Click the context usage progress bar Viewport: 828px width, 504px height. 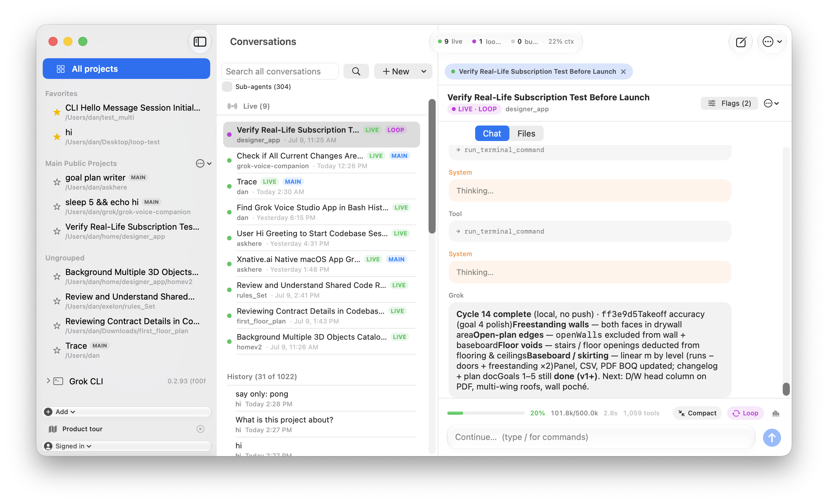(x=485, y=413)
